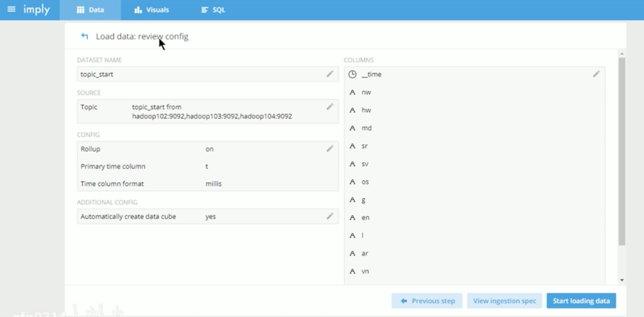Click the imply logo

point(36,10)
